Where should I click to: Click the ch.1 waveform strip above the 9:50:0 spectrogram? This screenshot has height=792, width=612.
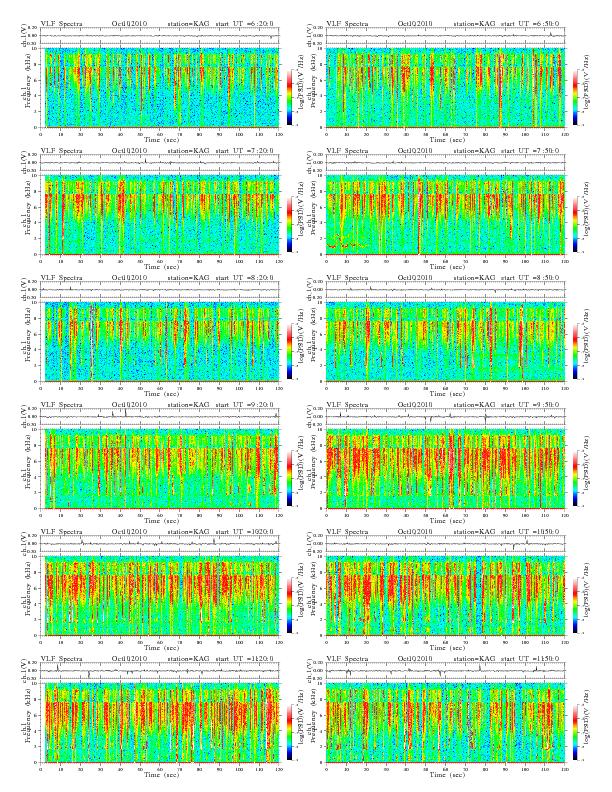[445, 417]
